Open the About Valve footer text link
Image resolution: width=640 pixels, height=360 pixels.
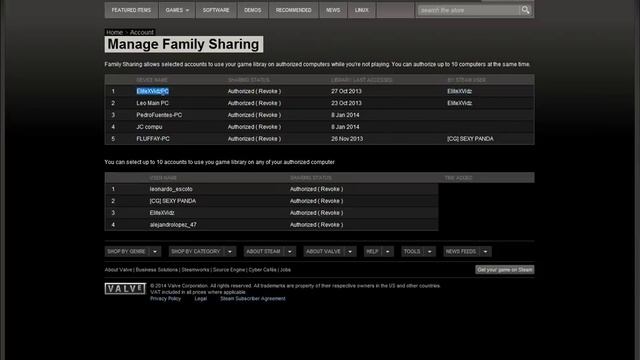[x=118, y=270]
